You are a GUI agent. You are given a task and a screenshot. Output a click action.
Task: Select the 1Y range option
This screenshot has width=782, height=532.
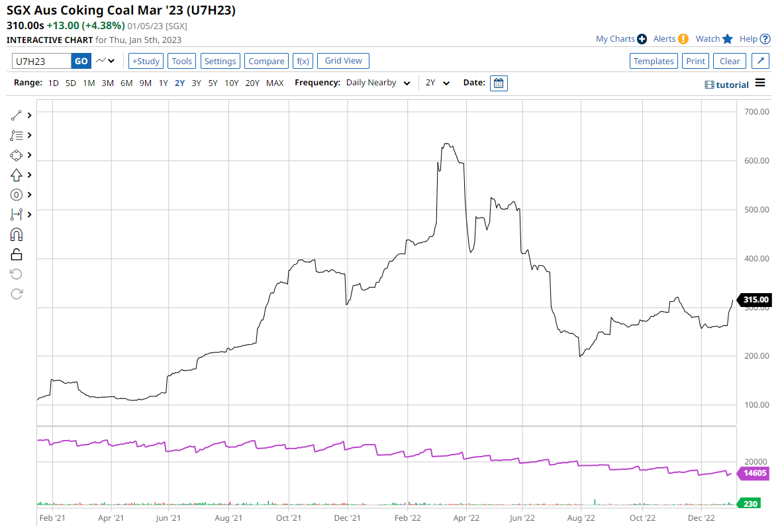[x=163, y=83]
